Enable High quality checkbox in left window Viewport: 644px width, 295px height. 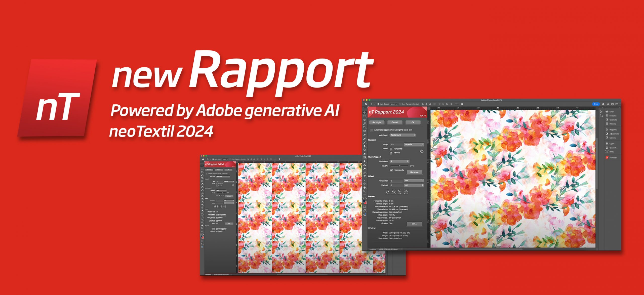click(x=217, y=195)
